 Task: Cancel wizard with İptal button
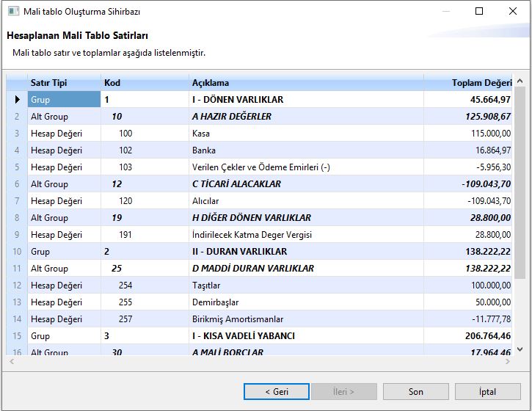[487, 391]
